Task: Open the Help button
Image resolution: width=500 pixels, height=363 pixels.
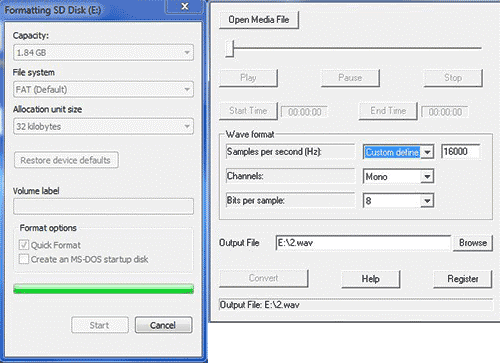Action: pyautogui.click(x=371, y=279)
